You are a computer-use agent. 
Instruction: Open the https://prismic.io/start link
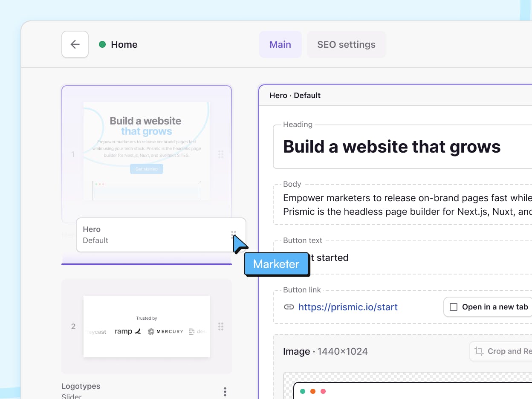pos(348,307)
